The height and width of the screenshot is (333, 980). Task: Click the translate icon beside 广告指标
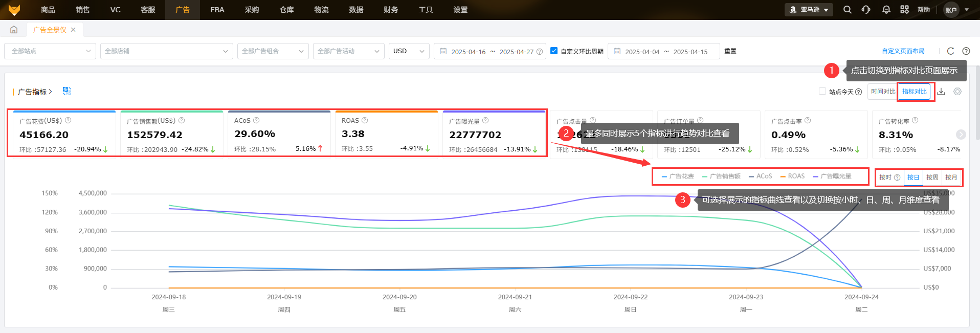click(66, 91)
